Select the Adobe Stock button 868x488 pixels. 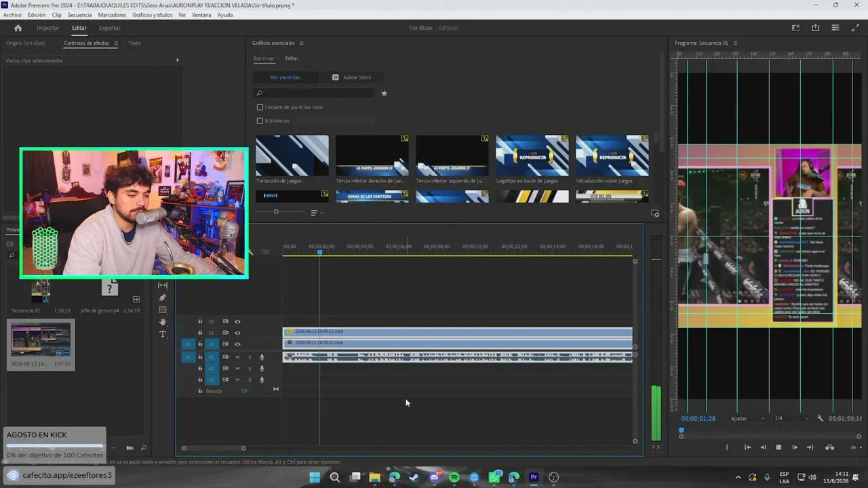pyautogui.click(x=352, y=77)
